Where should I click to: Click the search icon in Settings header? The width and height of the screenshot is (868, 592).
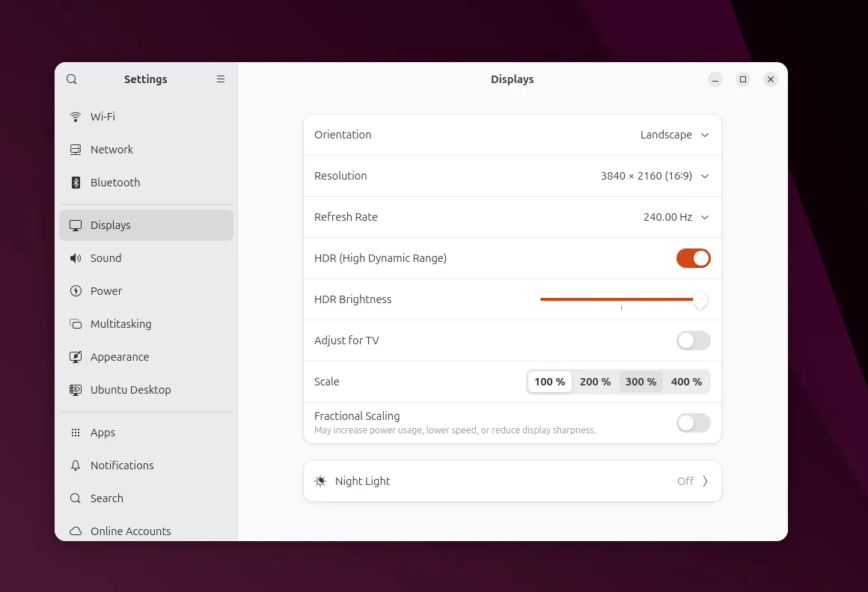click(x=72, y=79)
